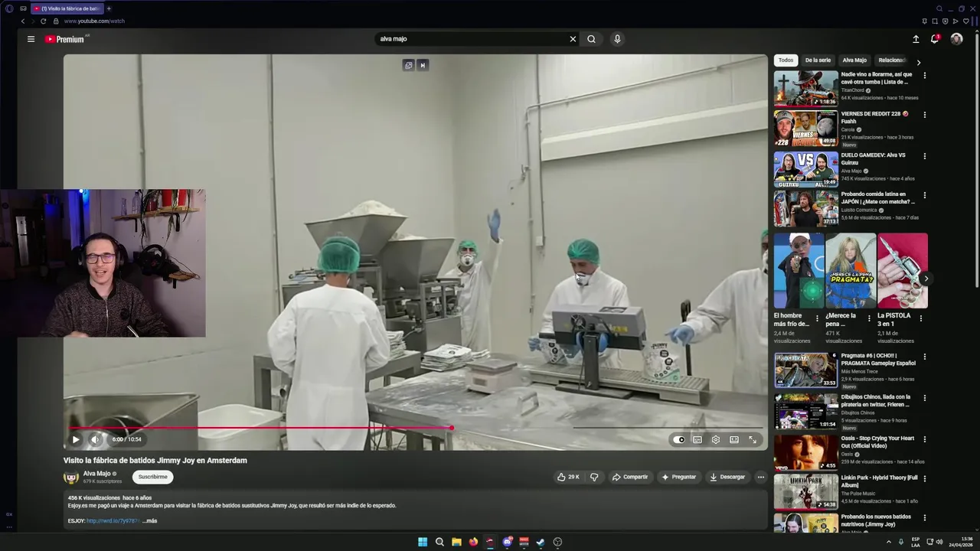Like the video (29 K)
The width and height of the screenshot is (980, 551).
coord(568,477)
